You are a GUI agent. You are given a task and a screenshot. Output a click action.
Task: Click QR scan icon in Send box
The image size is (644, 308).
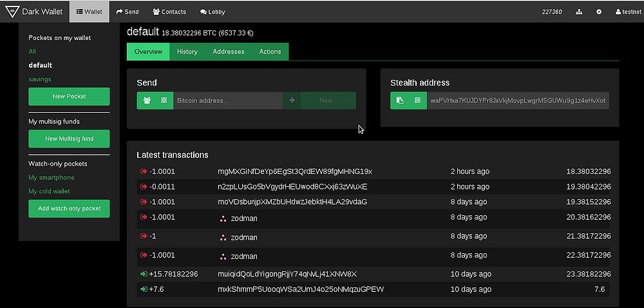click(164, 101)
